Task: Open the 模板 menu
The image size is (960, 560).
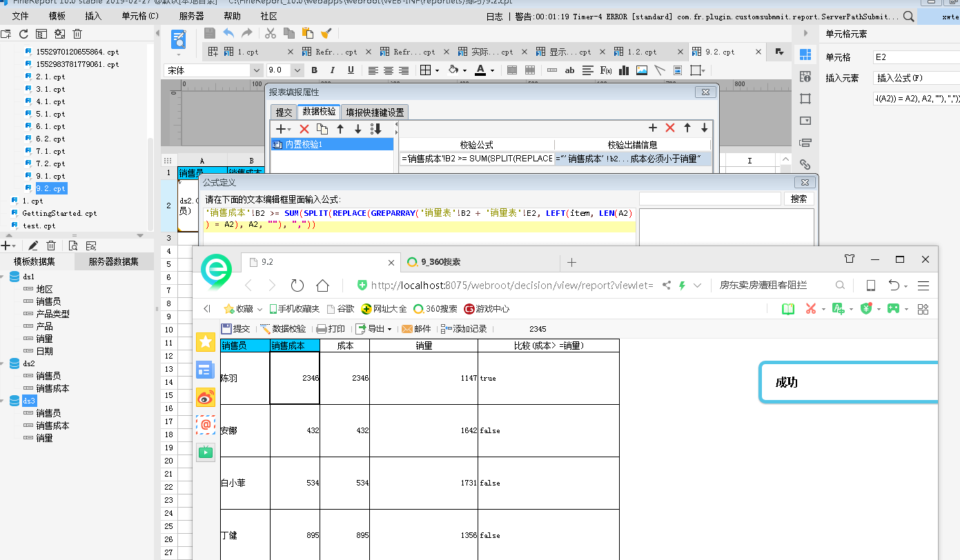Action: coord(57,16)
